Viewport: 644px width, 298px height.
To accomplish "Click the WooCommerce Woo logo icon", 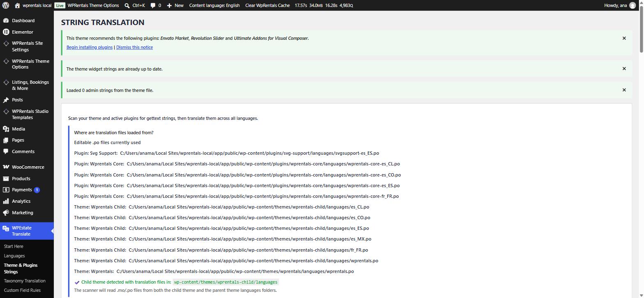I will tap(6, 167).
